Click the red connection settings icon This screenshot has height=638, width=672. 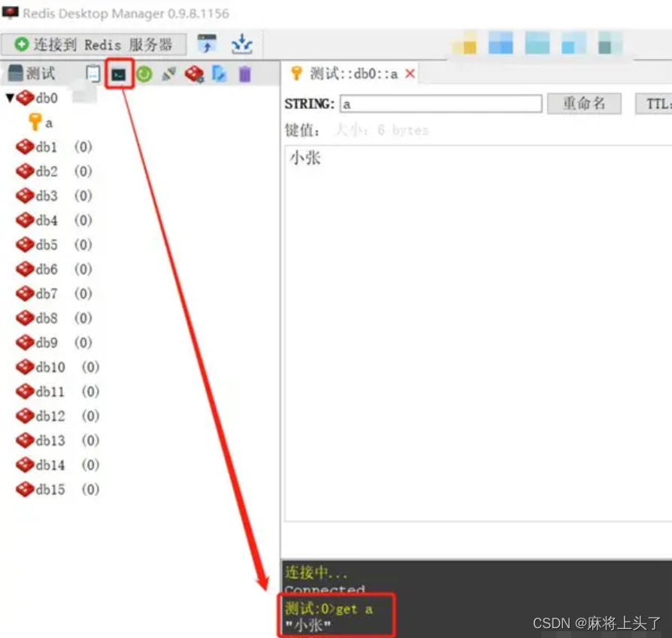(194, 74)
